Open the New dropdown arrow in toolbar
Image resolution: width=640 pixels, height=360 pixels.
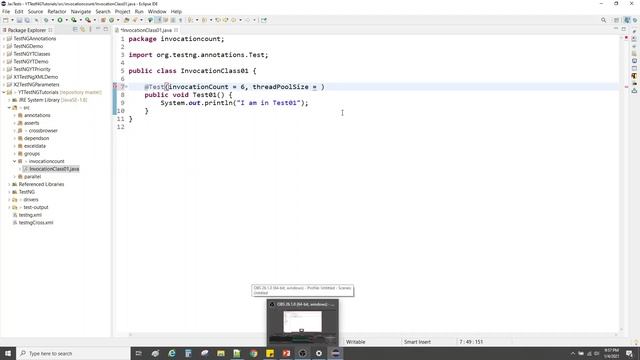(x=12, y=20)
